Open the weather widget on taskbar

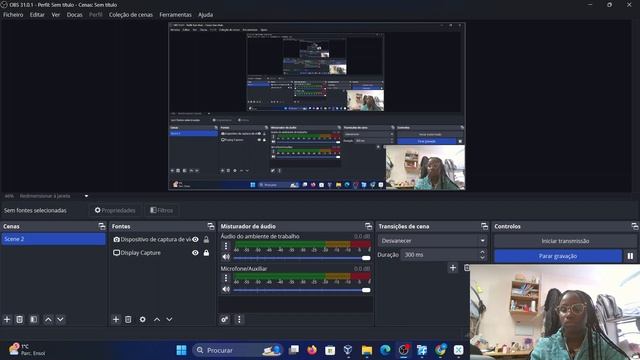pos(27,350)
